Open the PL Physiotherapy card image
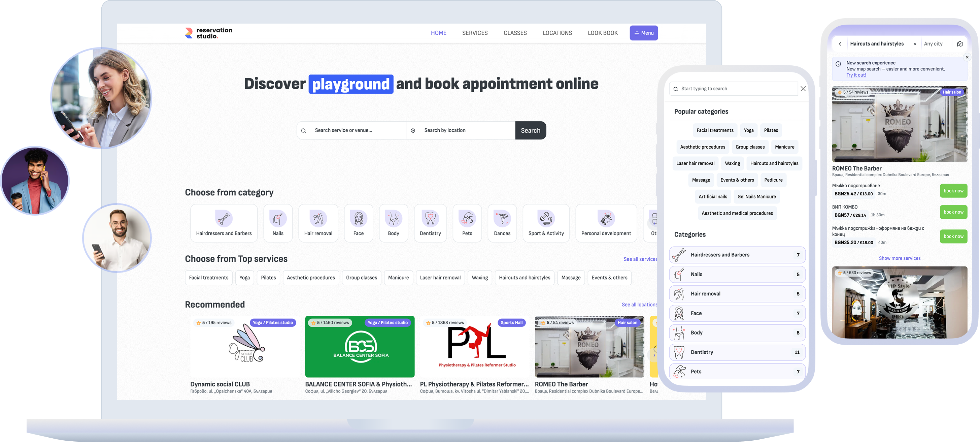 coord(474,346)
